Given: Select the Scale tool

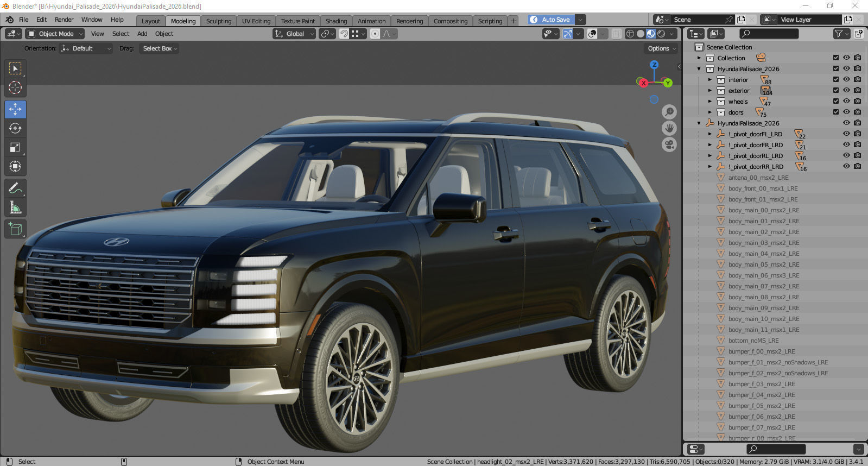Looking at the screenshot, I should (x=15, y=147).
